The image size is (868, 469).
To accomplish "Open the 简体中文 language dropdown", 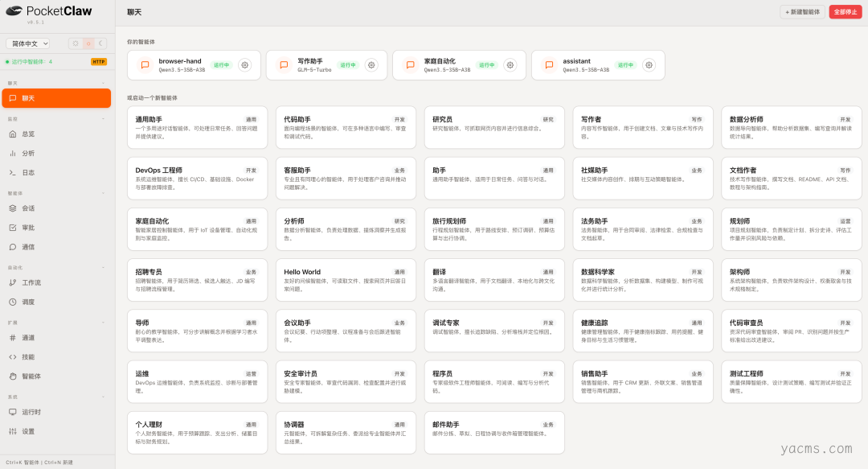I will [x=28, y=43].
